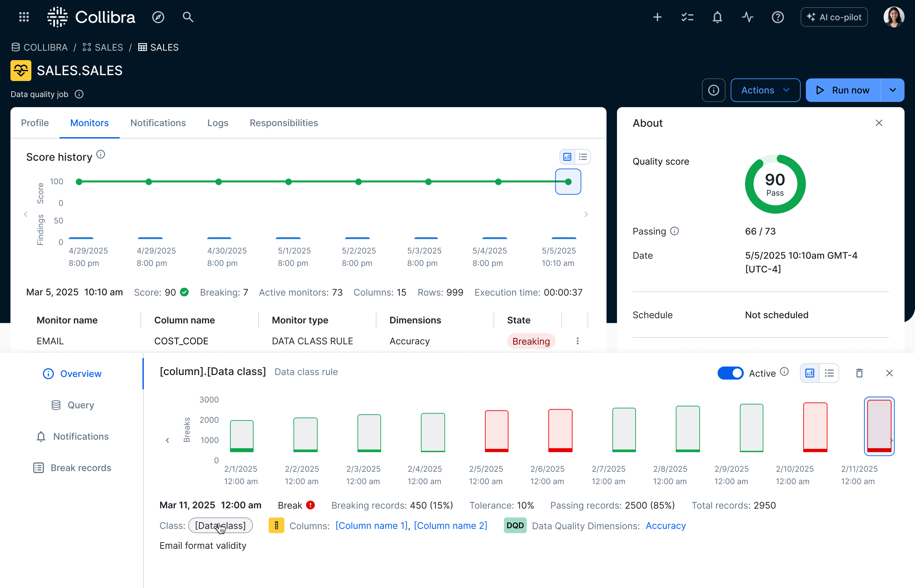Screen dimensions: 915x588
Task: Open the AI co-pilot button
Action: coord(834,17)
